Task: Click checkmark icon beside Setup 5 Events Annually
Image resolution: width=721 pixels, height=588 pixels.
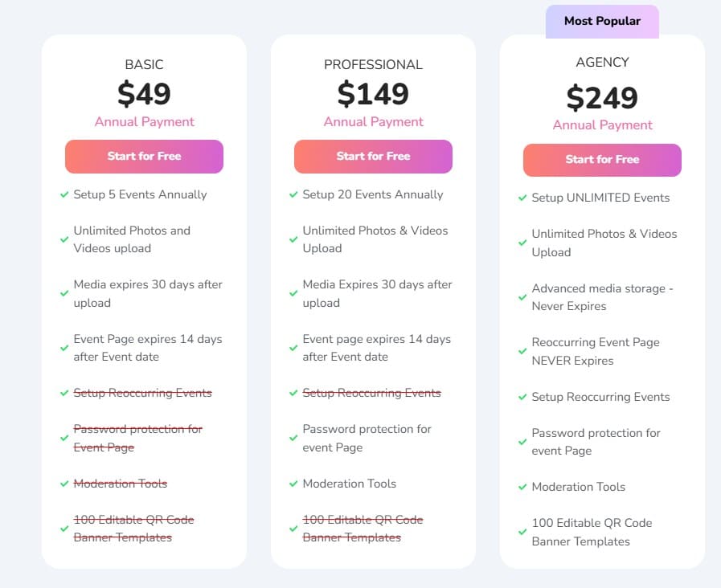Action: (64, 194)
